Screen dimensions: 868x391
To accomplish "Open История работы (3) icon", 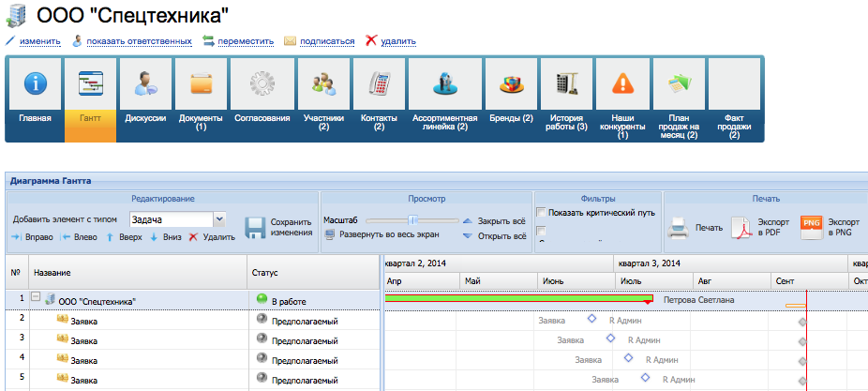I will pos(566,84).
